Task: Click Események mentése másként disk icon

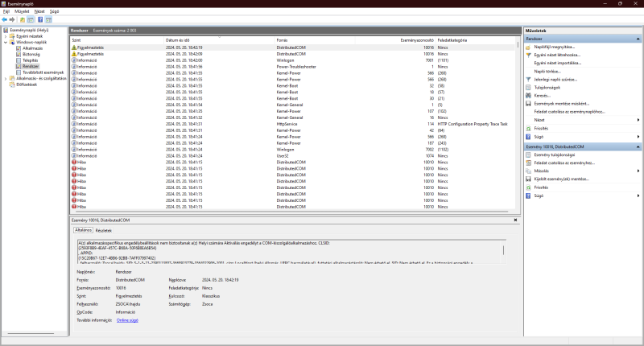Action: point(528,104)
